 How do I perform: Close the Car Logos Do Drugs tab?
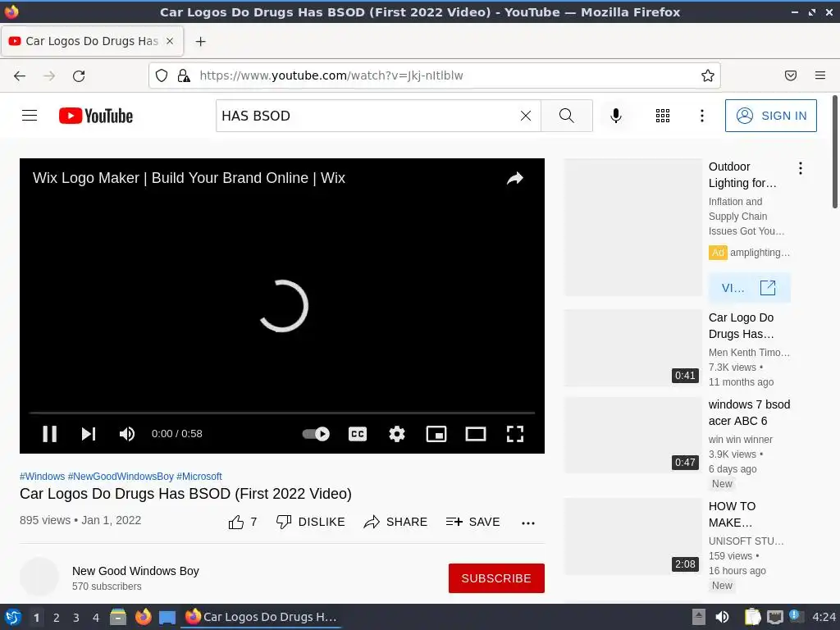click(x=170, y=41)
